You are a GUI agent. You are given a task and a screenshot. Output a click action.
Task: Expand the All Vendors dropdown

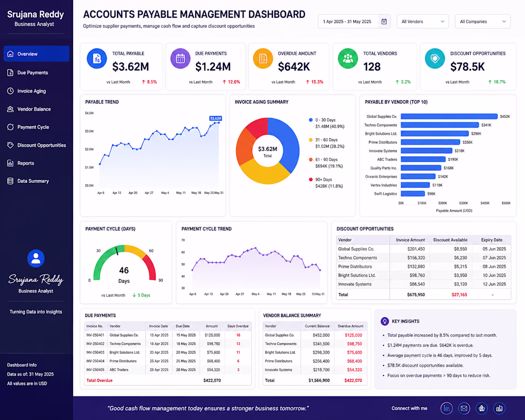pyautogui.click(x=422, y=21)
